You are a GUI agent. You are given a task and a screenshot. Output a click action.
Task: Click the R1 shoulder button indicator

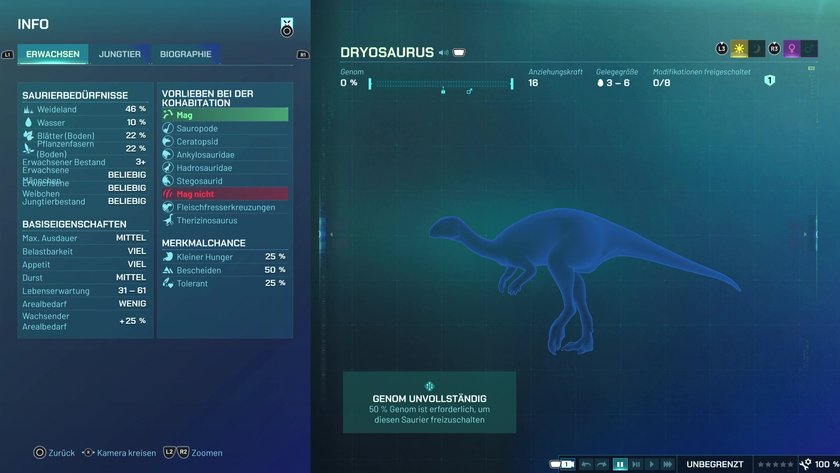point(303,54)
